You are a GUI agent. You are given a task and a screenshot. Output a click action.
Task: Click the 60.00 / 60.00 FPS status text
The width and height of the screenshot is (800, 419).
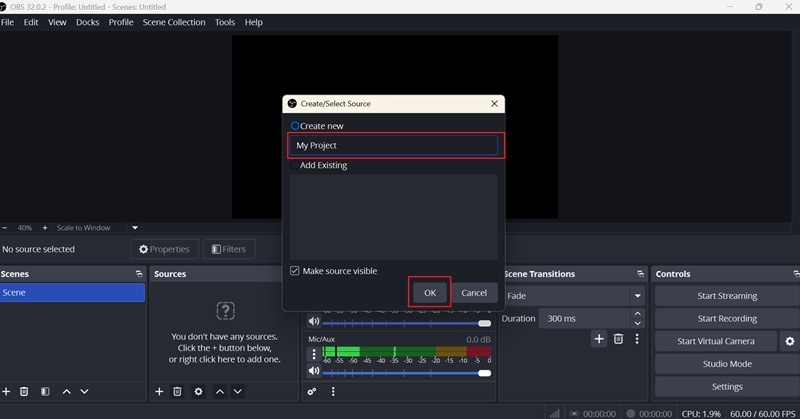pyautogui.click(x=762, y=413)
